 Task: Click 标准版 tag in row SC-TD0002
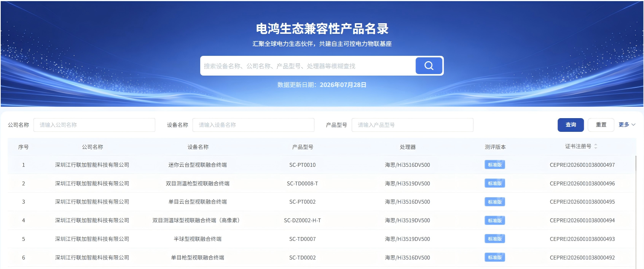tap(495, 258)
